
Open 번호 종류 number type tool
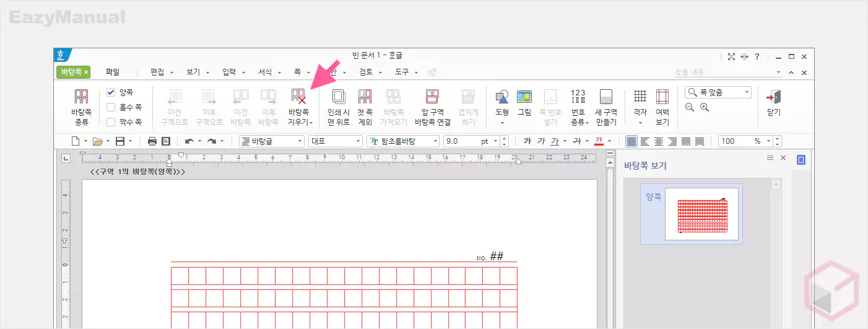click(578, 107)
